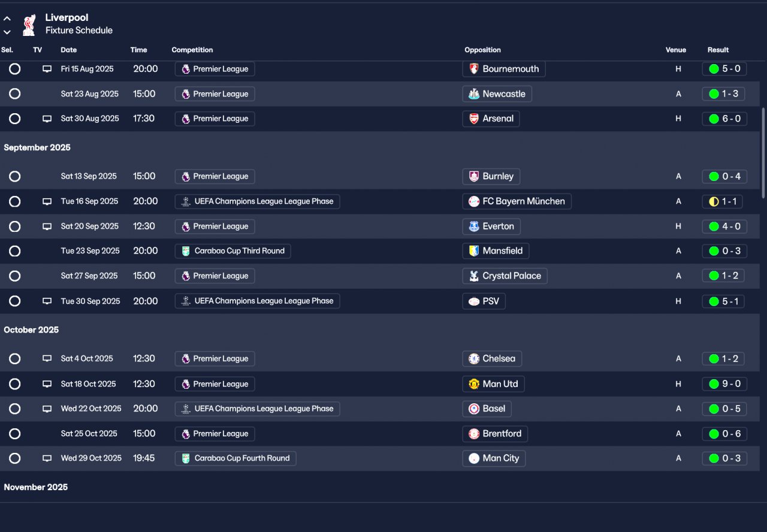The width and height of the screenshot is (767, 532).
Task: Click the Result column header
Action: [x=718, y=50]
